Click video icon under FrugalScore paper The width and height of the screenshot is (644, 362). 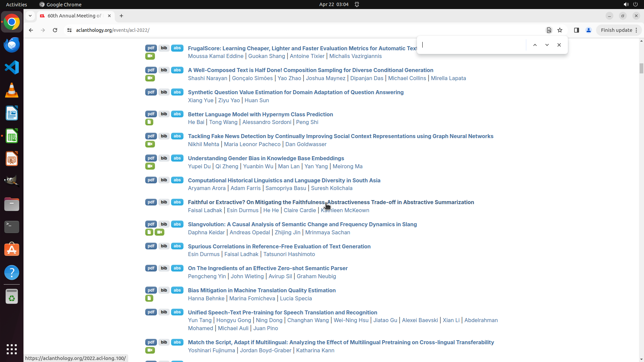coord(150,56)
